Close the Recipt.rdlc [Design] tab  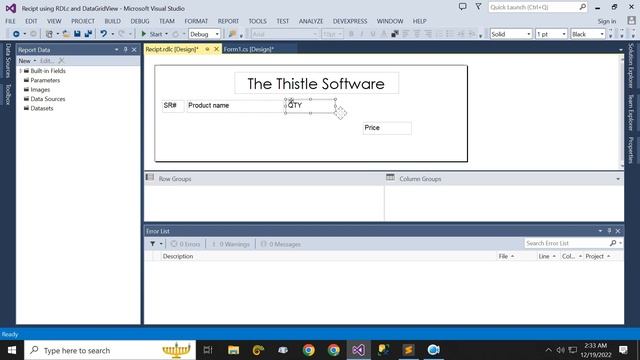[217, 49]
